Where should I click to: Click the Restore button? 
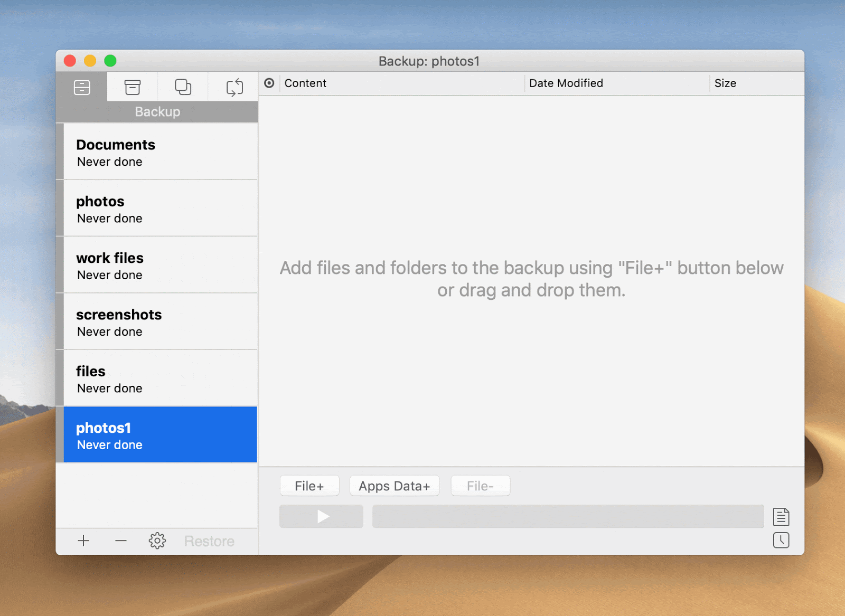click(209, 541)
